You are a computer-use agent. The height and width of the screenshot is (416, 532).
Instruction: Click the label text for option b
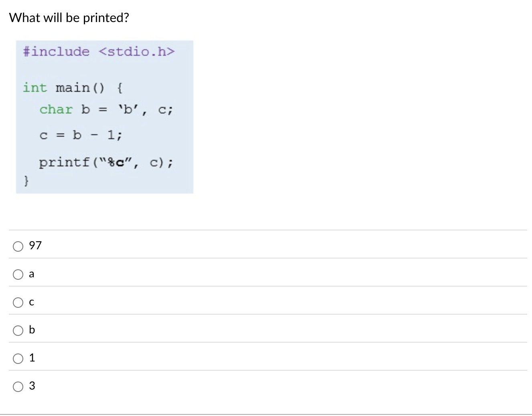click(x=32, y=330)
